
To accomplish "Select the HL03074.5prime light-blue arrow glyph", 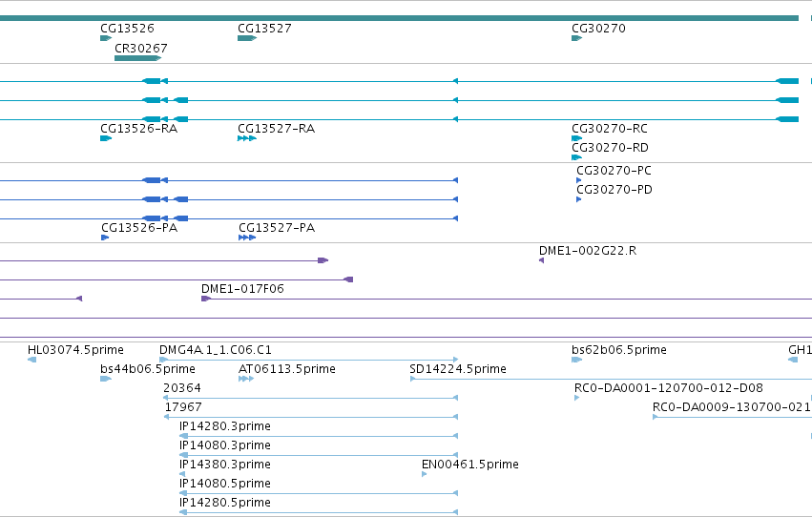I will click(32, 360).
